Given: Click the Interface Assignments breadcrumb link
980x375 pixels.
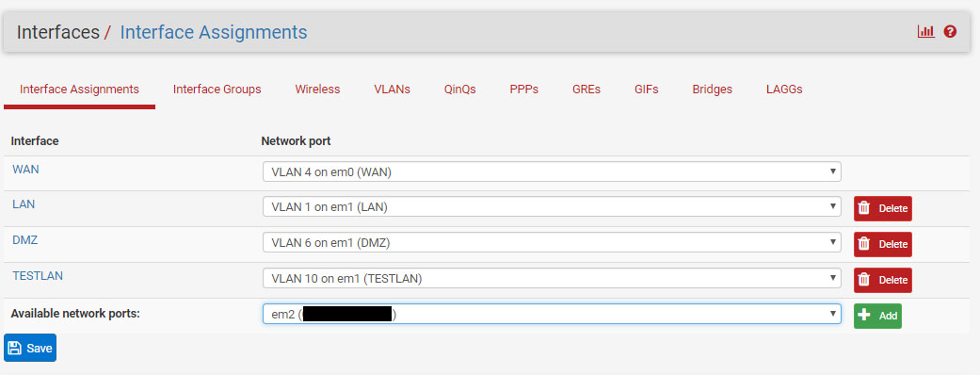Looking at the screenshot, I should [x=213, y=32].
